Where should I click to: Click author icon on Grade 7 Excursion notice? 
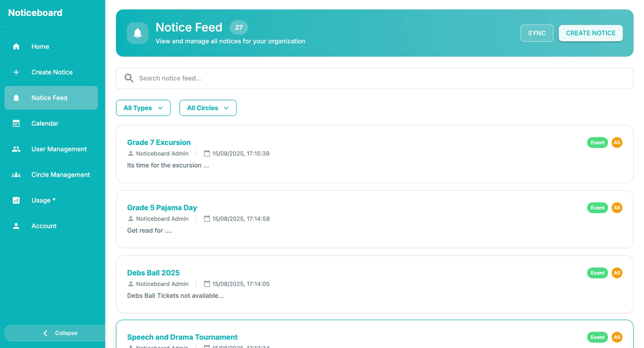tap(131, 153)
